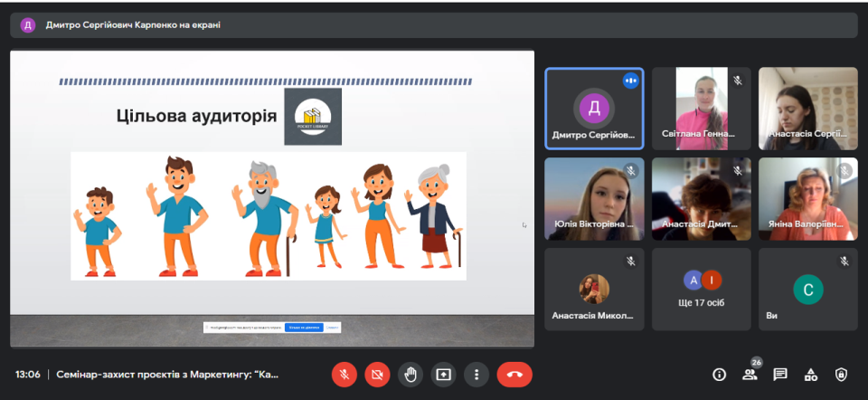Click the blue stop-sharing button in slide

coord(304,328)
